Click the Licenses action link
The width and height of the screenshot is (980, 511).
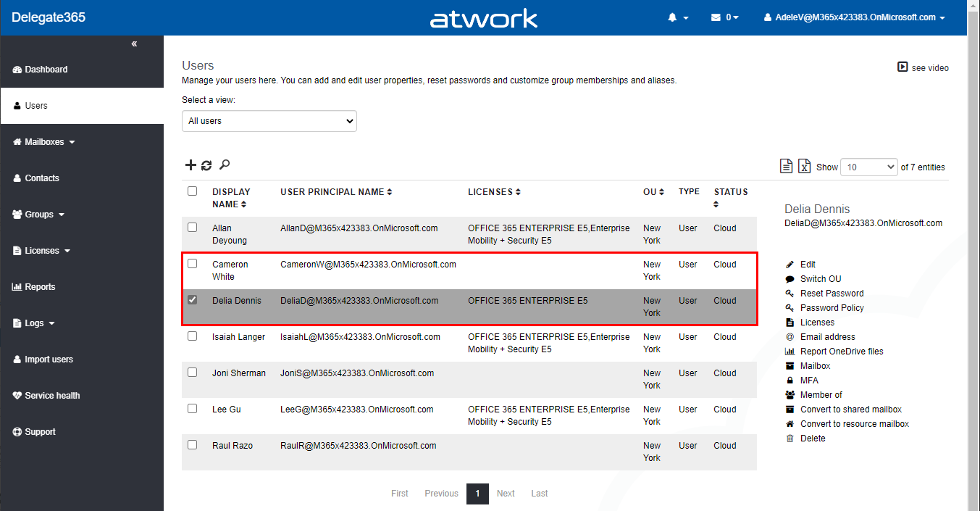817,323
